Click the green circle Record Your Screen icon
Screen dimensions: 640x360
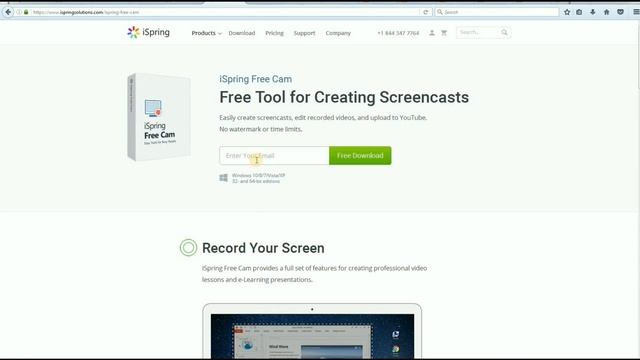[x=188, y=247]
